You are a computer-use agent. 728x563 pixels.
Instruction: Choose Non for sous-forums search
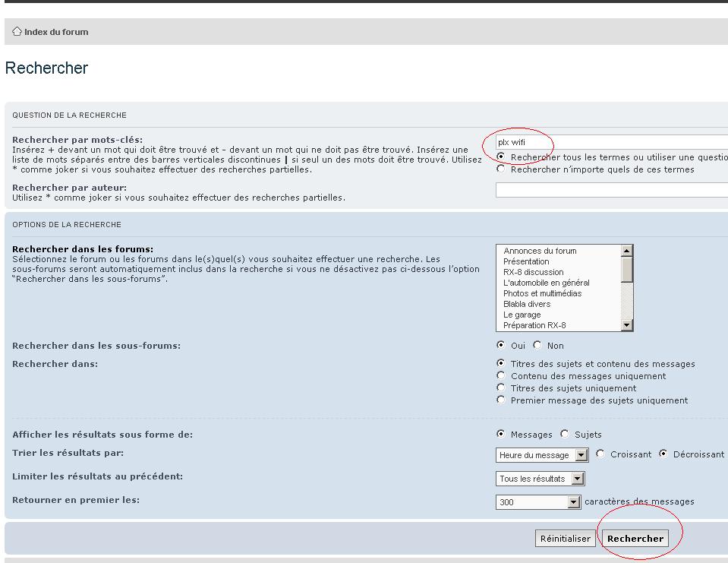(537, 345)
